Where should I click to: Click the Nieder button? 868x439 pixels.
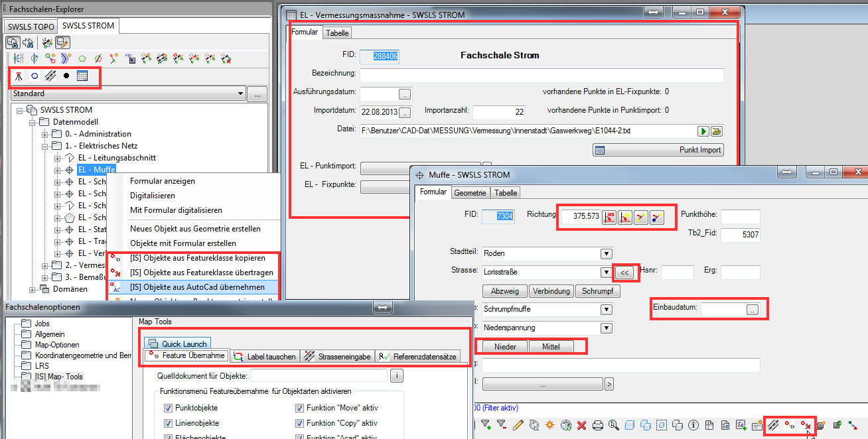coord(505,346)
